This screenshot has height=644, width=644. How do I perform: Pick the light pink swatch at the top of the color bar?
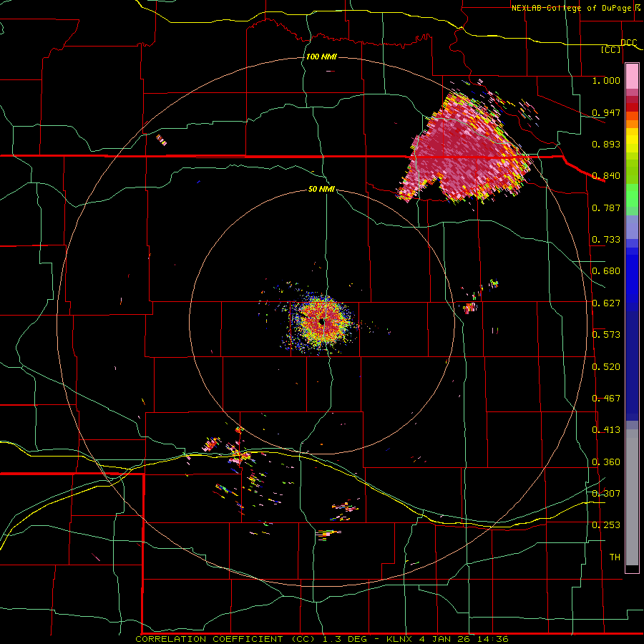(x=632, y=76)
